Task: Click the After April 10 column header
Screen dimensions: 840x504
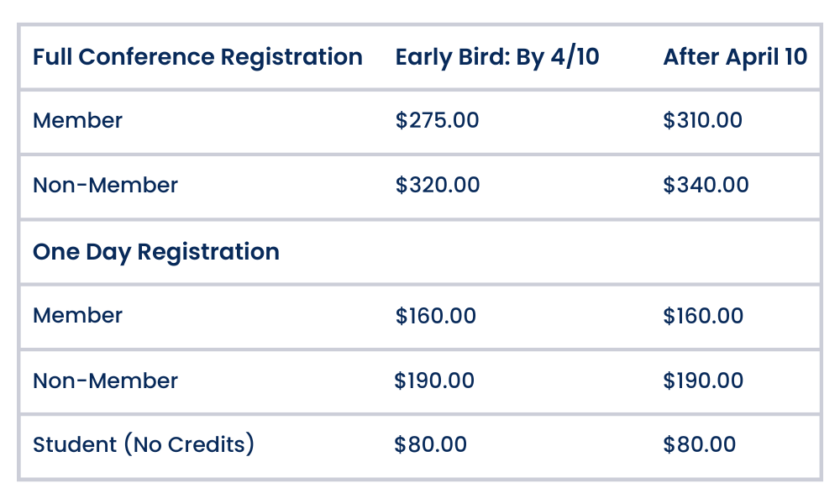Action: (735, 57)
